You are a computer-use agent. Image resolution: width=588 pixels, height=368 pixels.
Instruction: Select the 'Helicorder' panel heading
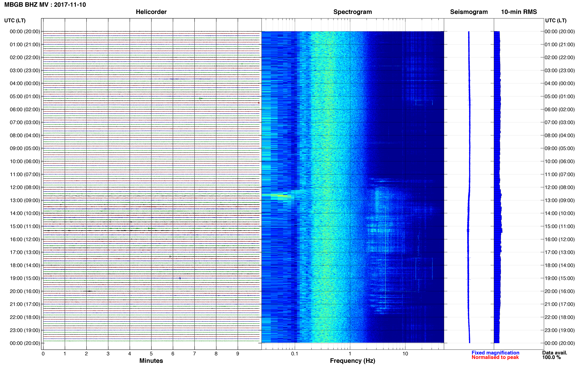151,12
